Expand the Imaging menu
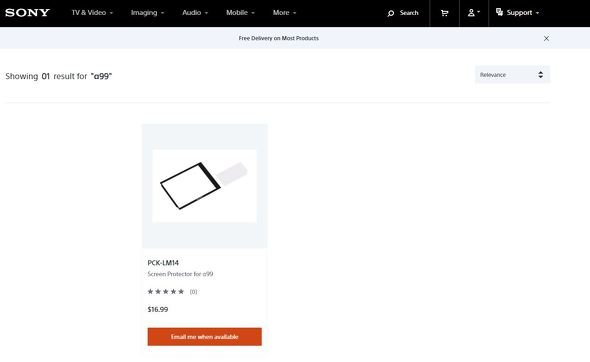This screenshot has height=362, width=590. coord(147,13)
